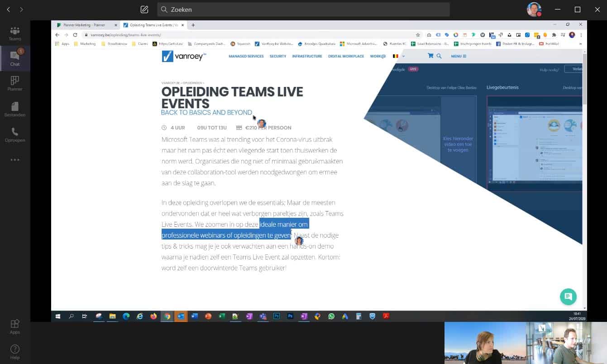607x364 pixels.
Task: Show hidden bookmarks with the chevron
Action: point(581,44)
